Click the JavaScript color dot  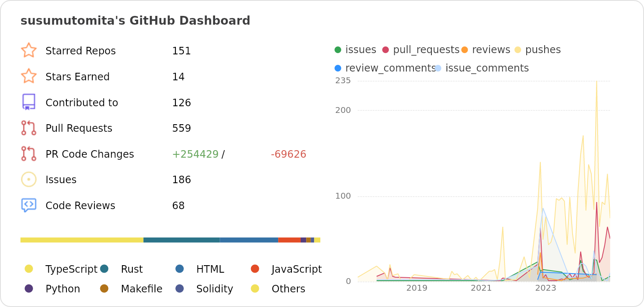255,269
